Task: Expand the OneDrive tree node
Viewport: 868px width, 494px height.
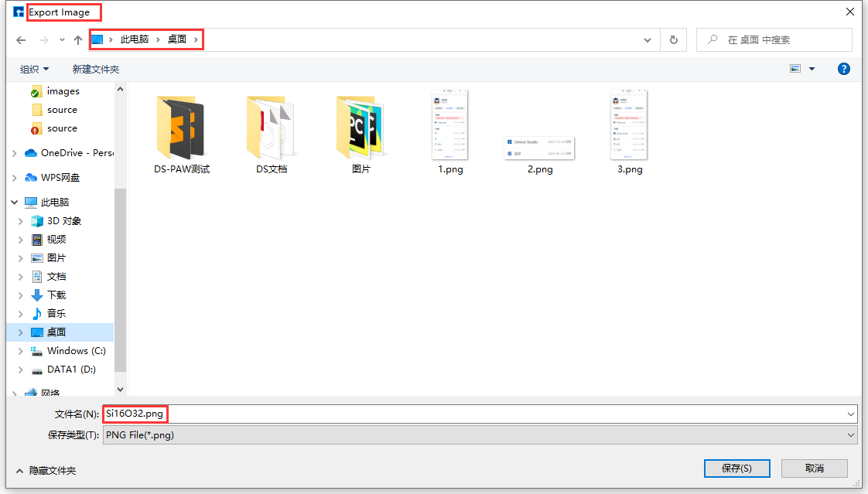Action: [x=15, y=153]
